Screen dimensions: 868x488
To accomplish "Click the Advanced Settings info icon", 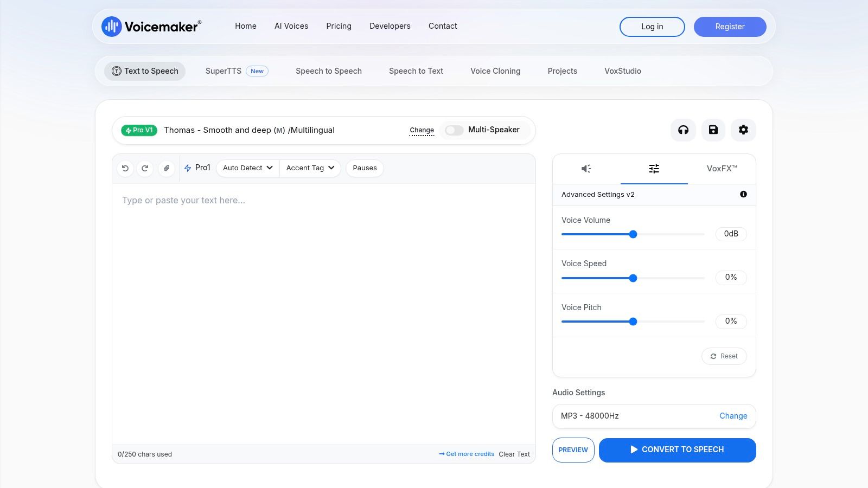I will (x=743, y=194).
